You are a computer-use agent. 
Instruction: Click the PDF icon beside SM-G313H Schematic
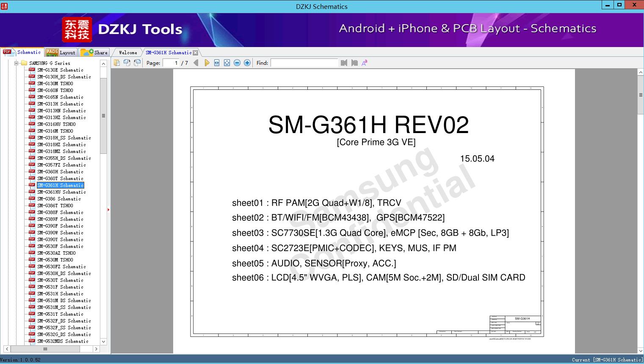[32, 103]
